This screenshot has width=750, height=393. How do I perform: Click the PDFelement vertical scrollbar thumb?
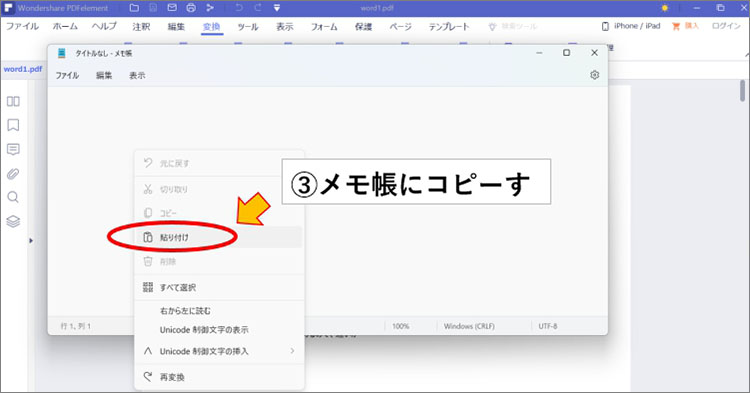pos(743,90)
